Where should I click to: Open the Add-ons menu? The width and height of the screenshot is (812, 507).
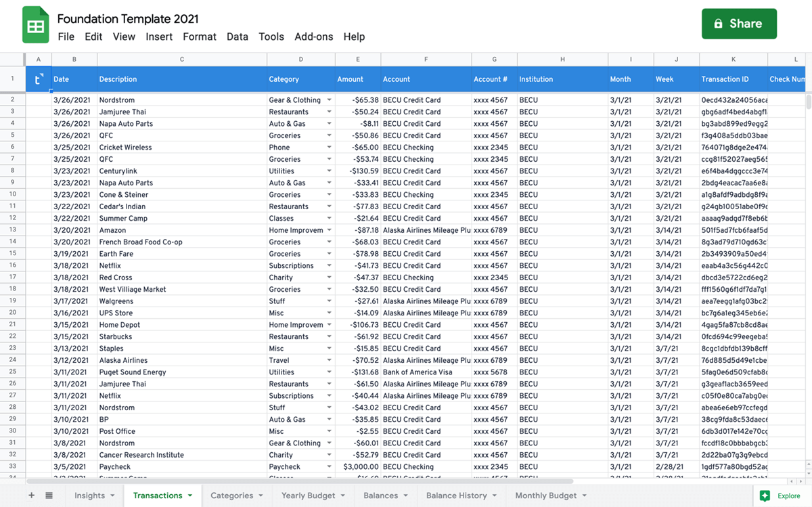[314, 37]
